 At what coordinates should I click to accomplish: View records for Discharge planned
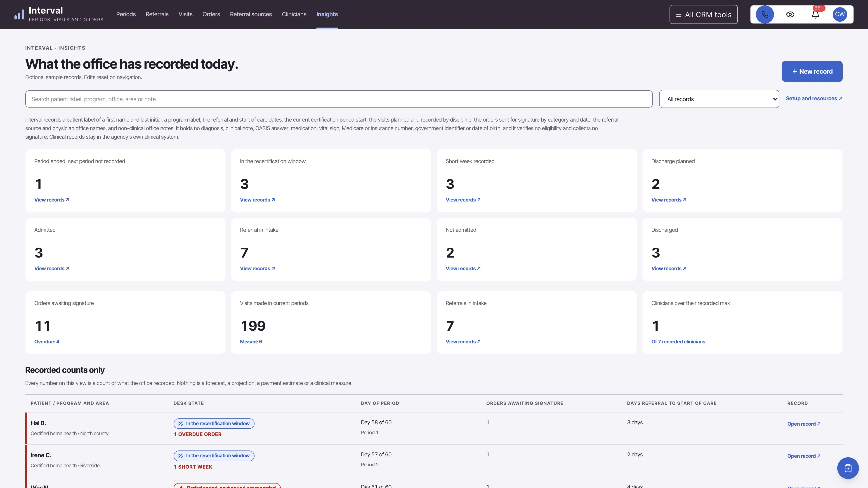(x=669, y=200)
